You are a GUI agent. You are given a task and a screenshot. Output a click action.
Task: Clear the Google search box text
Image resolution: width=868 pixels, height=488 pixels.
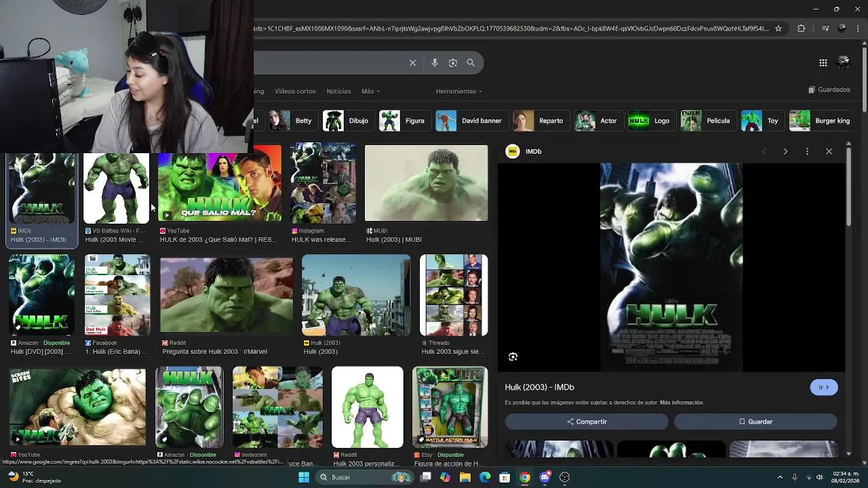(x=412, y=63)
